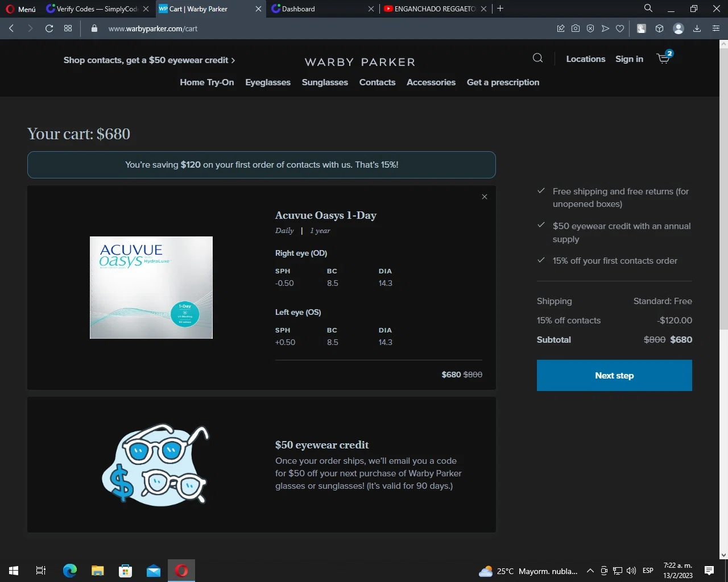Click the Opera icon in the taskbar

[181, 571]
